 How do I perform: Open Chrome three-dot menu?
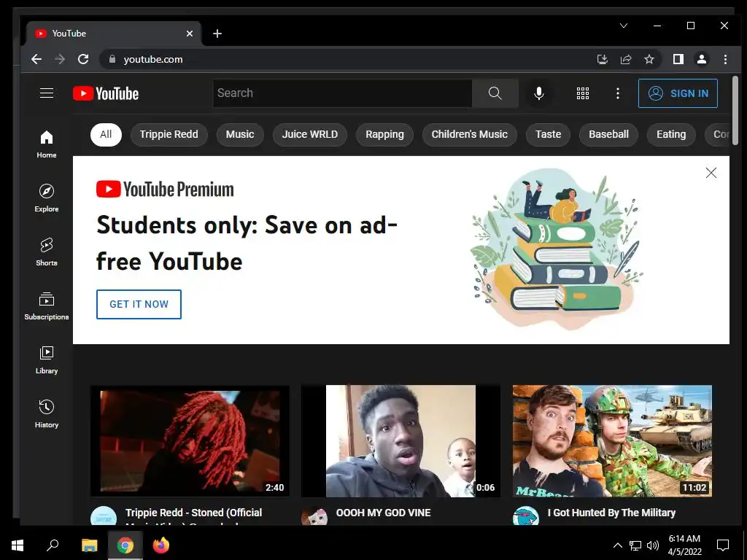tap(725, 59)
